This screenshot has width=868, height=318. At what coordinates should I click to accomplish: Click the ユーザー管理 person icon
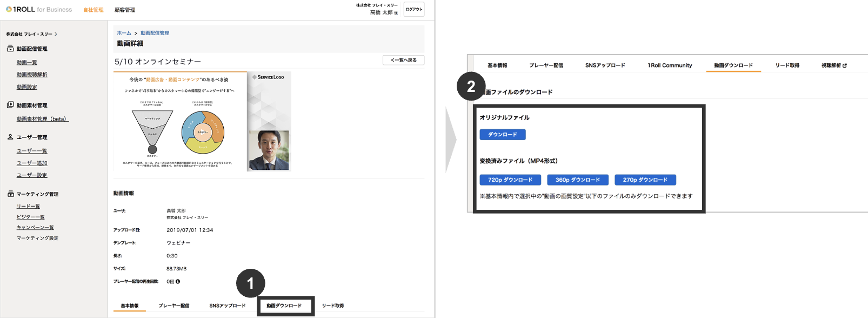(10, 137)
